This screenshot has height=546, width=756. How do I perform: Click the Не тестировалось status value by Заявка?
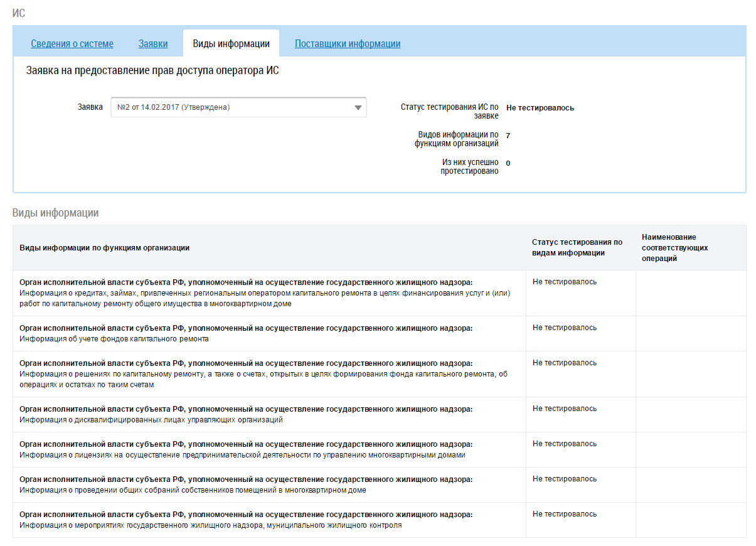(x=540, y=108)
